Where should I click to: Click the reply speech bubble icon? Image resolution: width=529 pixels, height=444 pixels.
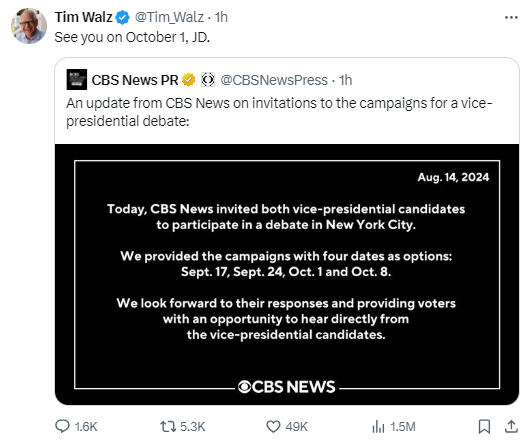point(62,426)
